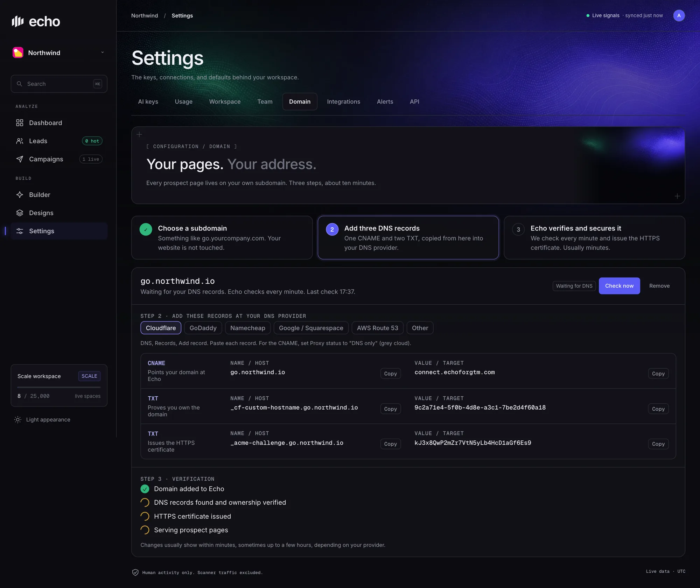Click the Dashboard grid icon

pyautogui.click(x=20, y=123)
